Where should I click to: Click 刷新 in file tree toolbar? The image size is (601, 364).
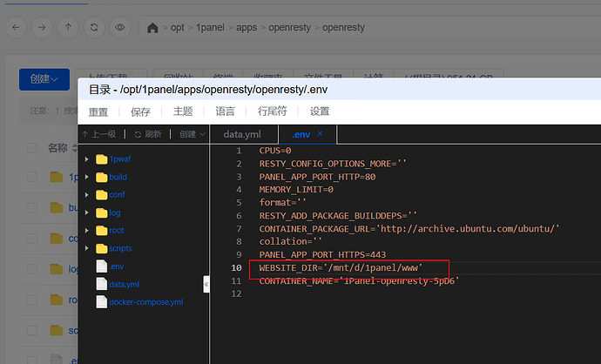pyautogui.click(x=148, y=134)
